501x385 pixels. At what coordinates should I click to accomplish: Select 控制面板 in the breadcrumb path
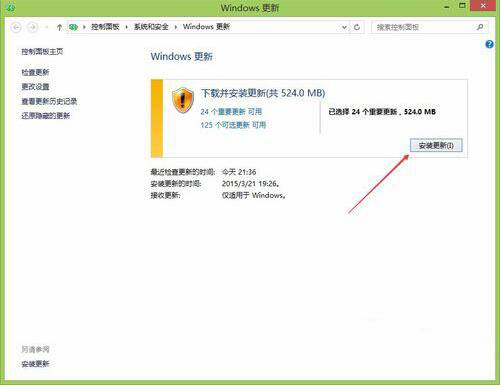click(x=105, y=27)
